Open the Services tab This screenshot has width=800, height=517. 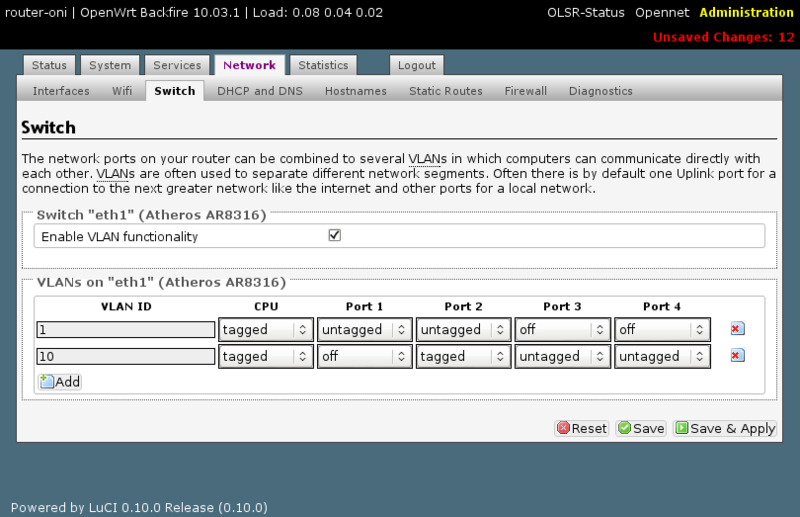coord(177,65)
